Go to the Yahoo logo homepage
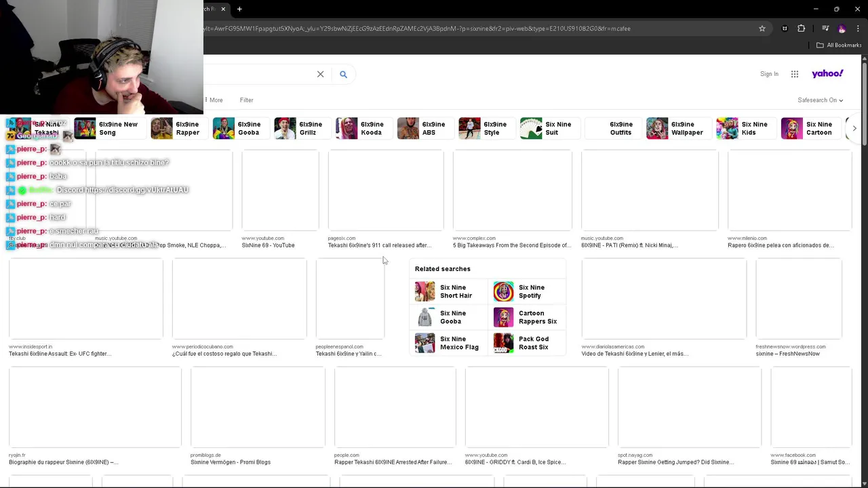Image resolution: width=868 pixels, height=488 pixels. (827, 73)
